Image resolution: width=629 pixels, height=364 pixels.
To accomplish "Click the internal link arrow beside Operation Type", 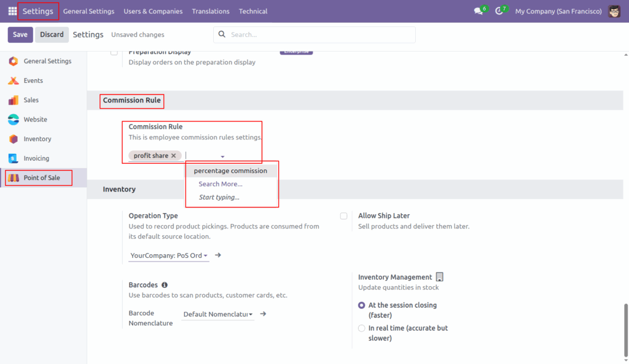I will click(x=217, y=254).
